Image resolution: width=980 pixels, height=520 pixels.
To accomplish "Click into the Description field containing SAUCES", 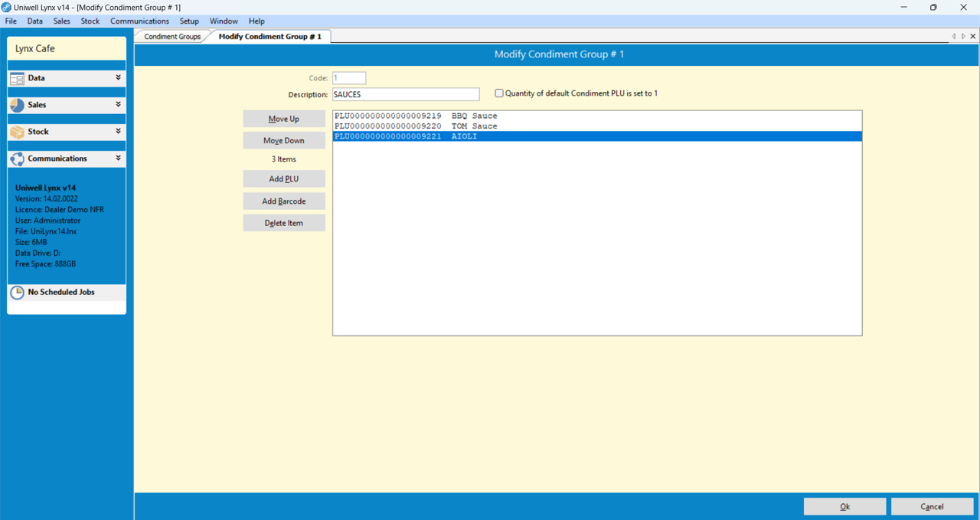I will 406,94.
